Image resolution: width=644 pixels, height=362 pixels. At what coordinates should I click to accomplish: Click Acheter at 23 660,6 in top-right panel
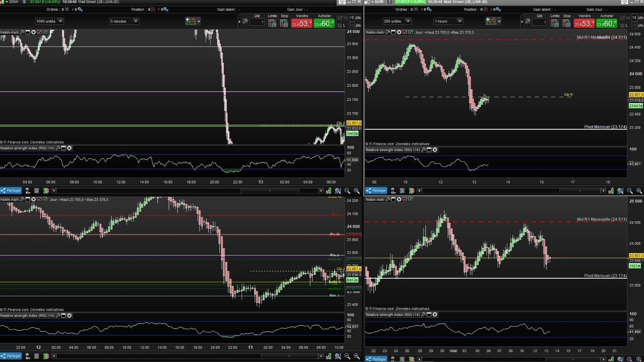(607, 23)
